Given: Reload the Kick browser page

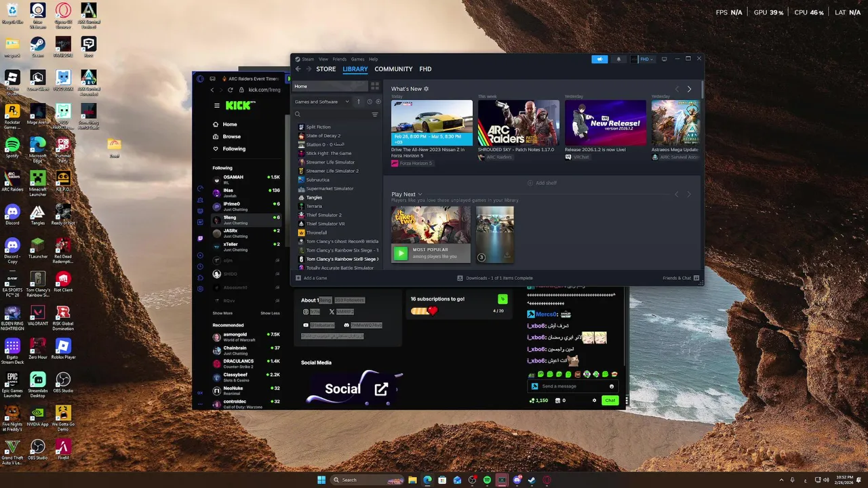Looking at the screenshot, I should coord(230,89).
